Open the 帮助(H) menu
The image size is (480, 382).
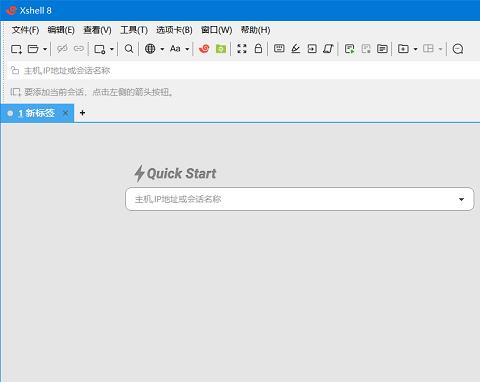255,30
